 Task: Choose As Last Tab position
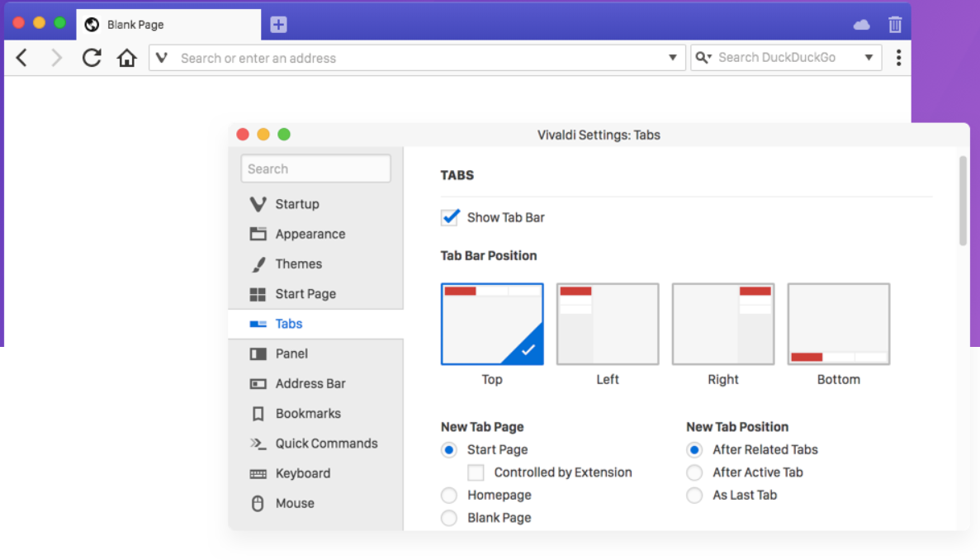click(694, 495)
